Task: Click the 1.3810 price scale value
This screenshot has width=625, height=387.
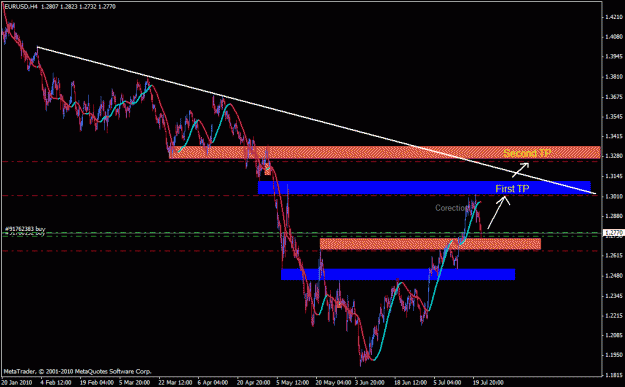Action: tap(614, 77)
